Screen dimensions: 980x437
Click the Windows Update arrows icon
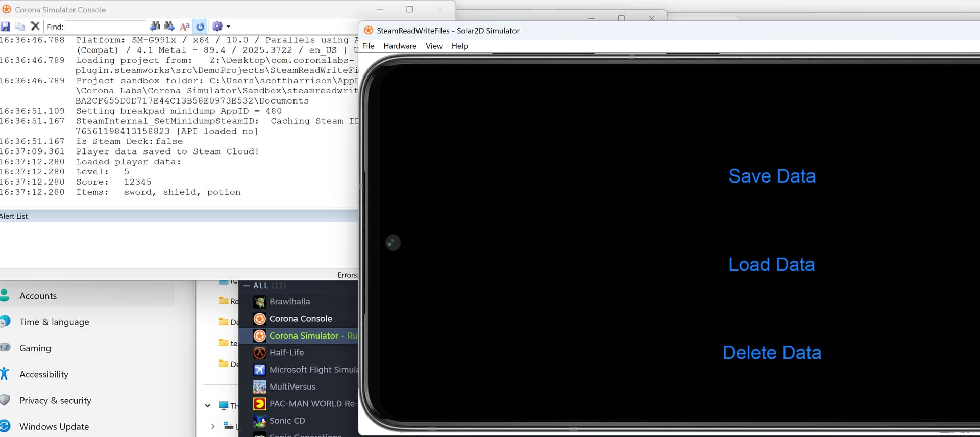coord(5,426)
